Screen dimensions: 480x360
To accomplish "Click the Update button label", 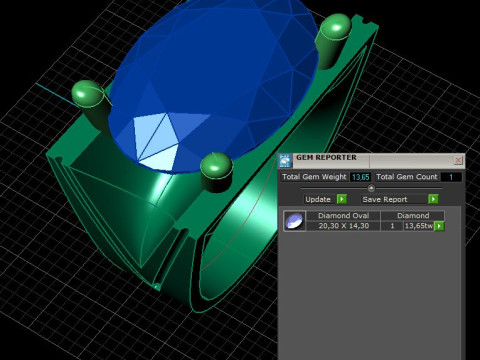I will tap(318, 199).
